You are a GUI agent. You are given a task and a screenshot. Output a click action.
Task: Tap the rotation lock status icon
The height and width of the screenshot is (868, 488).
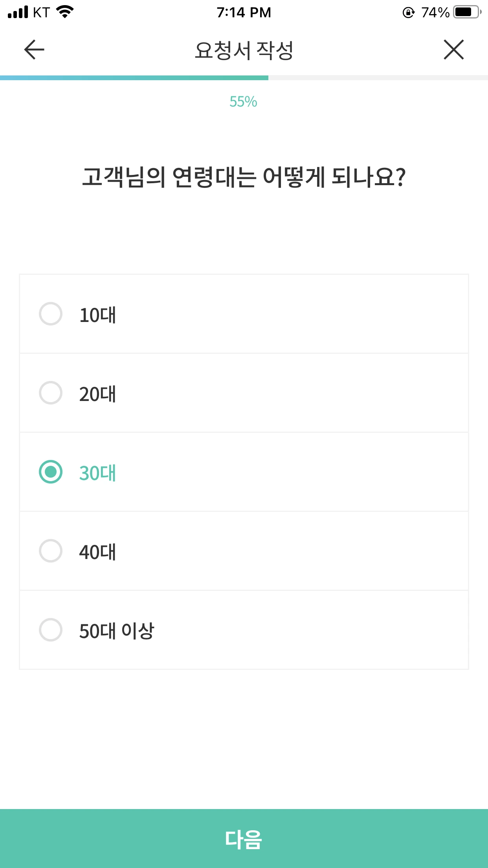point(408,13)
